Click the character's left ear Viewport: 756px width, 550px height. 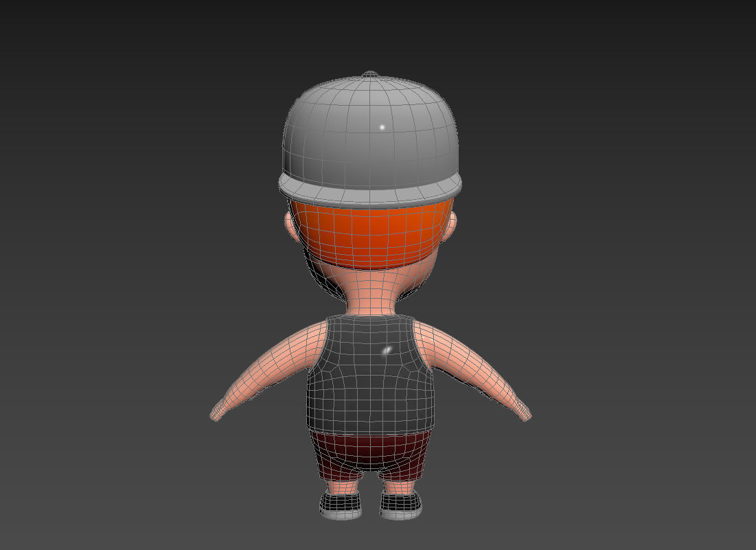[x=290, y=227]
